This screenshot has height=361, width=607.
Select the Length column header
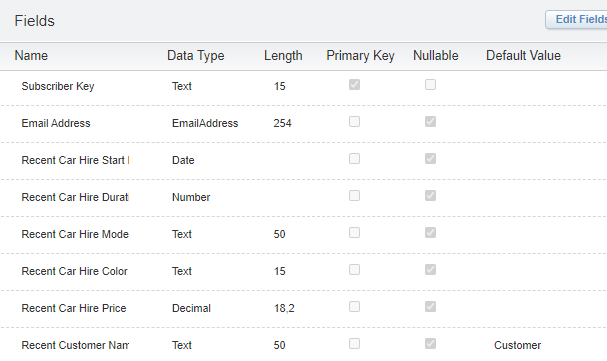[283, 56]
